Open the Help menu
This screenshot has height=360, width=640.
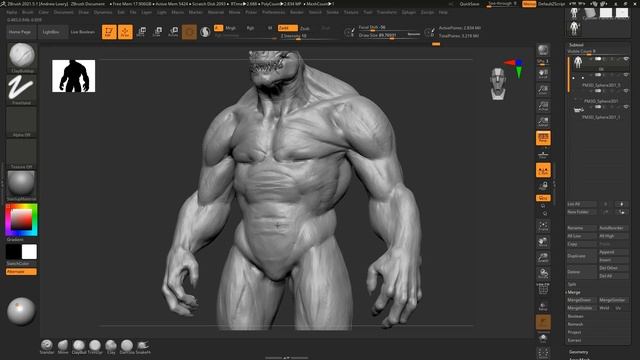pyautogui.click(x=443, y=12)
